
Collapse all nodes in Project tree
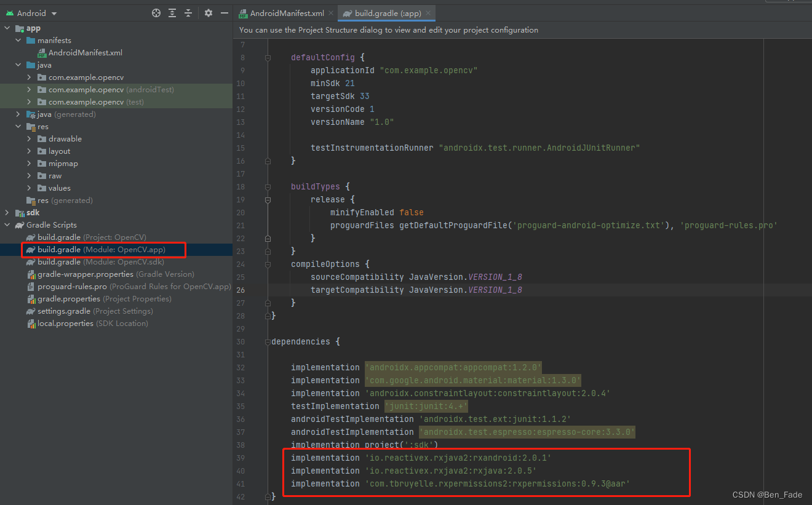[188, 12]
